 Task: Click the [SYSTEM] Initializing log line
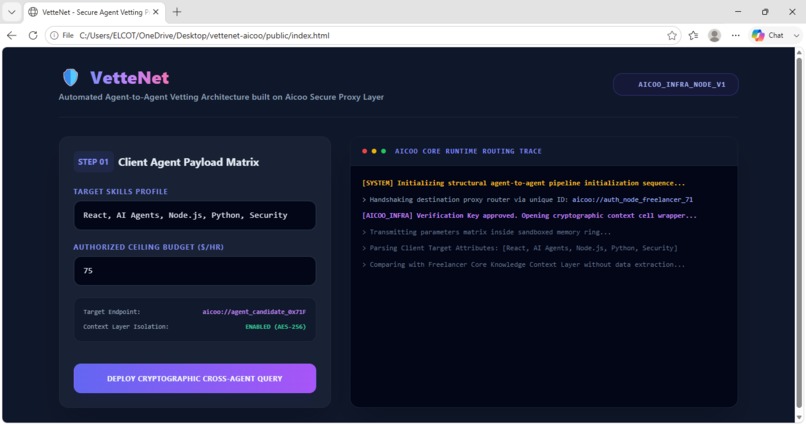(523, 183)
